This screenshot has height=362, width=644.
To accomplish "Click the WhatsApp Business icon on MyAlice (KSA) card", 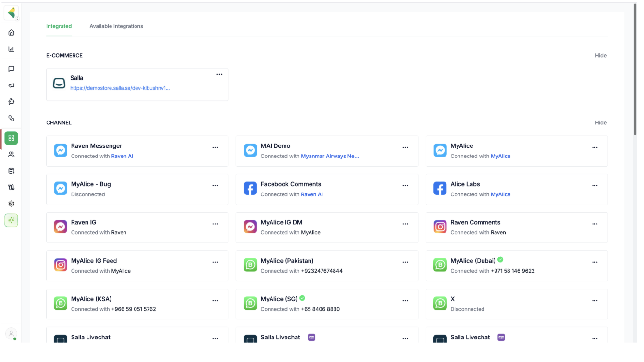I will 61,303.
